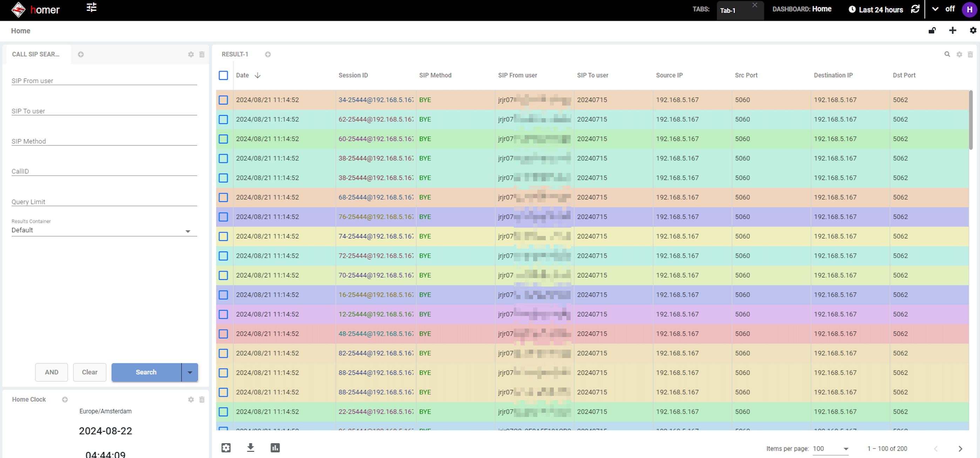
Task: Download results with the download arrow icon
Action: (x=250, y=447)
